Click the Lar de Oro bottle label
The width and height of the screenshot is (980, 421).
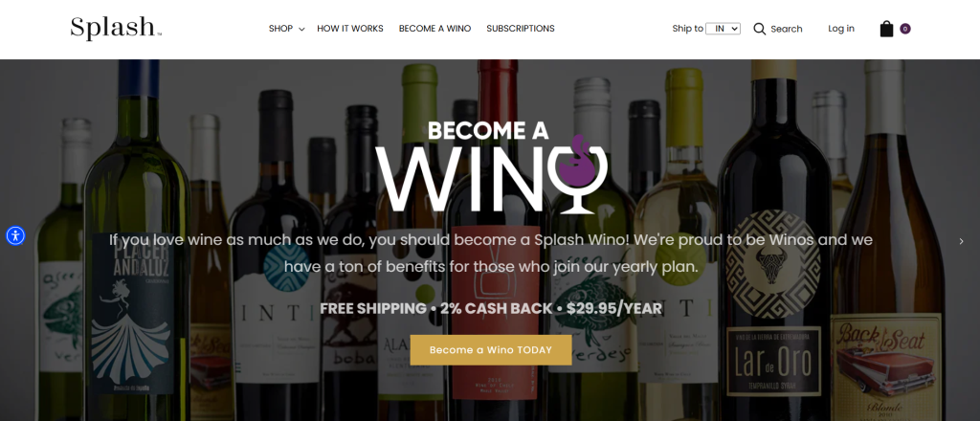click(774, 361)
